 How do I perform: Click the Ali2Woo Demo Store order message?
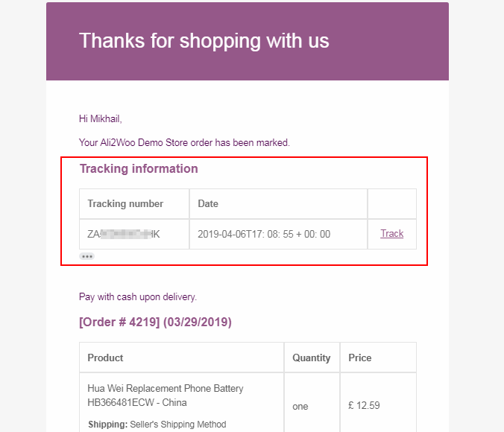click(x=184, y=142)
